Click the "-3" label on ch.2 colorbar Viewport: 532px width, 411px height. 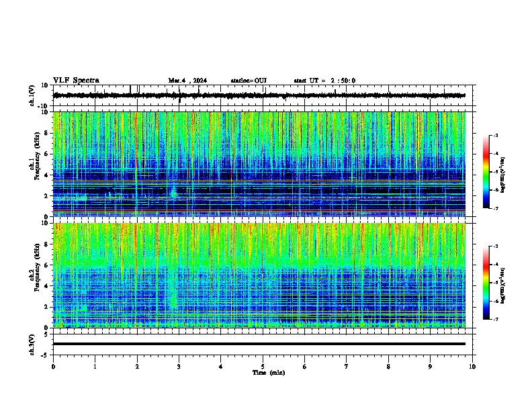click(x=495, y=246)
